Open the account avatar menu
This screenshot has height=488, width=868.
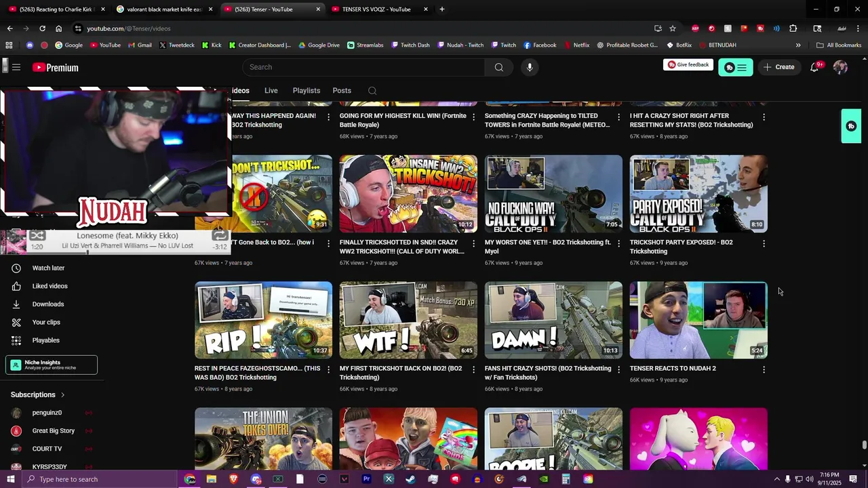[x=840, y=67]
